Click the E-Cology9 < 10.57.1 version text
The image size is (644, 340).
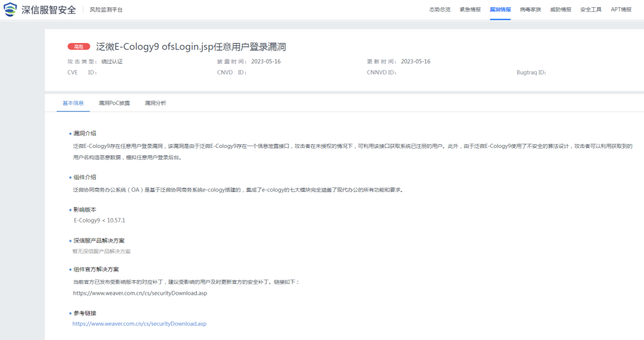click(x=100, y=221)
